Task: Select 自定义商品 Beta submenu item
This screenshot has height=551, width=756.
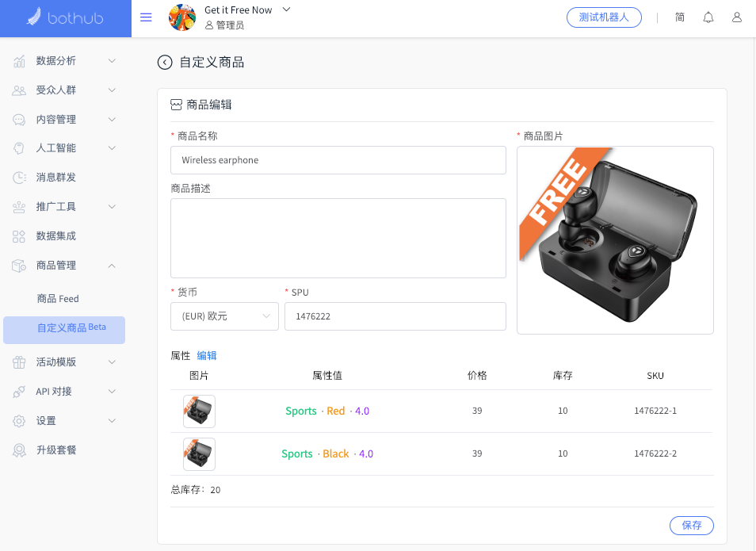Action: [x=64, y=330]
